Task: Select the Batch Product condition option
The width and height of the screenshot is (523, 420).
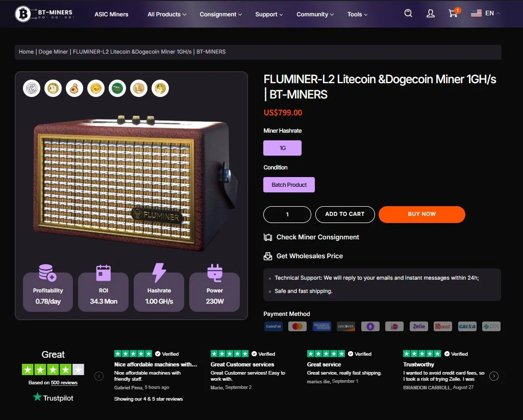Action: [x=289, y=184]
